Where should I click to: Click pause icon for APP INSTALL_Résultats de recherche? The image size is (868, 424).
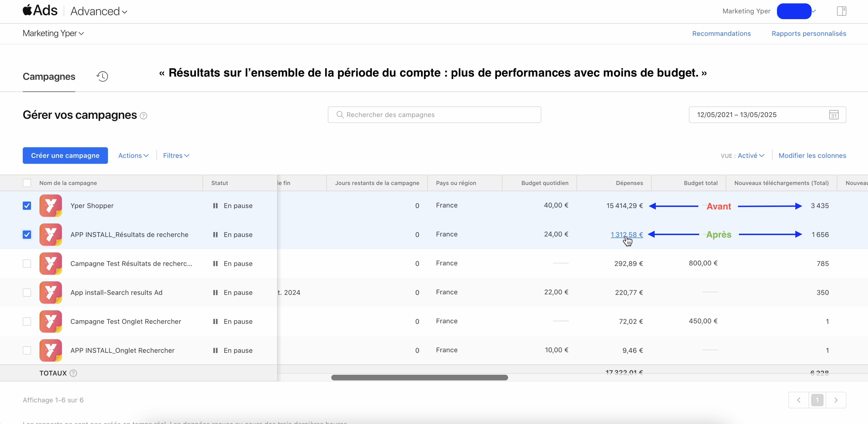tap(215, 235)
